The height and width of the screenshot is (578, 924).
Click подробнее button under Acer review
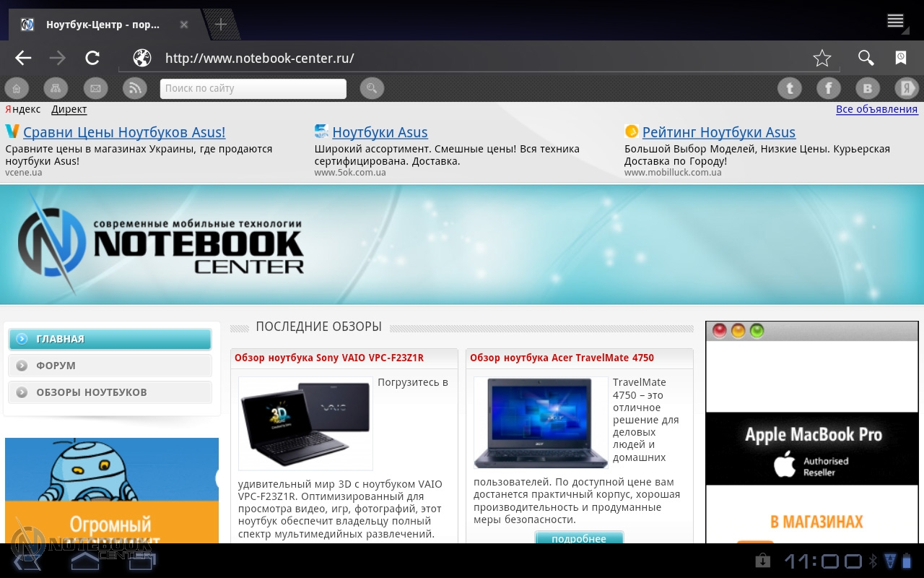point(579,538)
